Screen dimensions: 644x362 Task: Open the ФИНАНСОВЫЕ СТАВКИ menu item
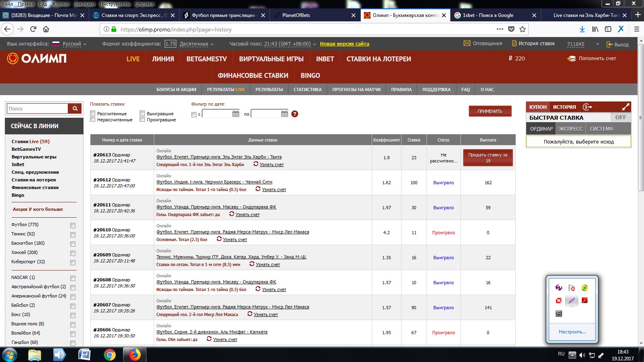[253, 75]
